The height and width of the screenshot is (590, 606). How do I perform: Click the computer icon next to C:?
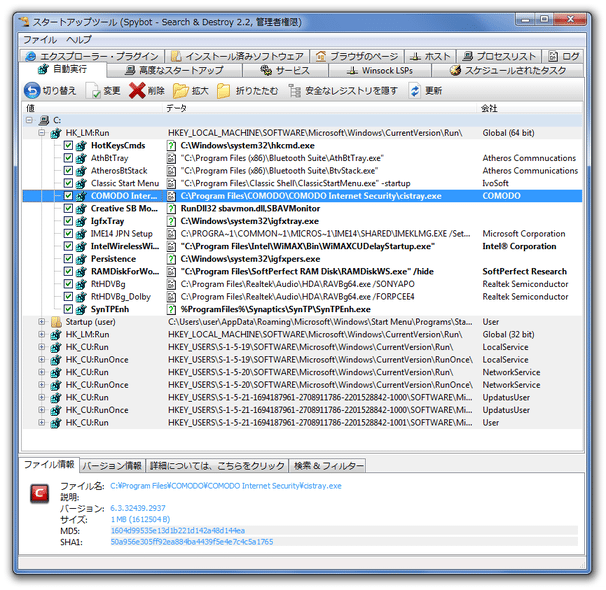pos(44,120)
